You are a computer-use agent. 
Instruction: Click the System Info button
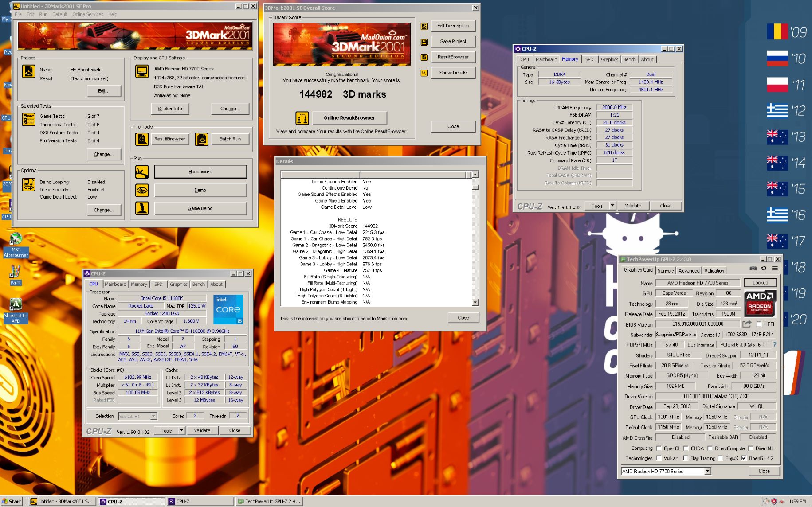click(170, 109)
